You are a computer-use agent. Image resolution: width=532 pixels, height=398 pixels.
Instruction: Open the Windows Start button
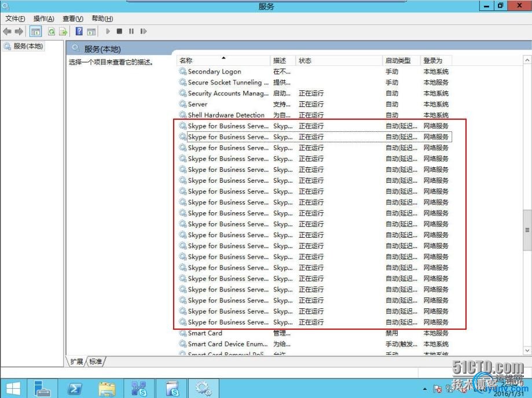tap(13, 389)
